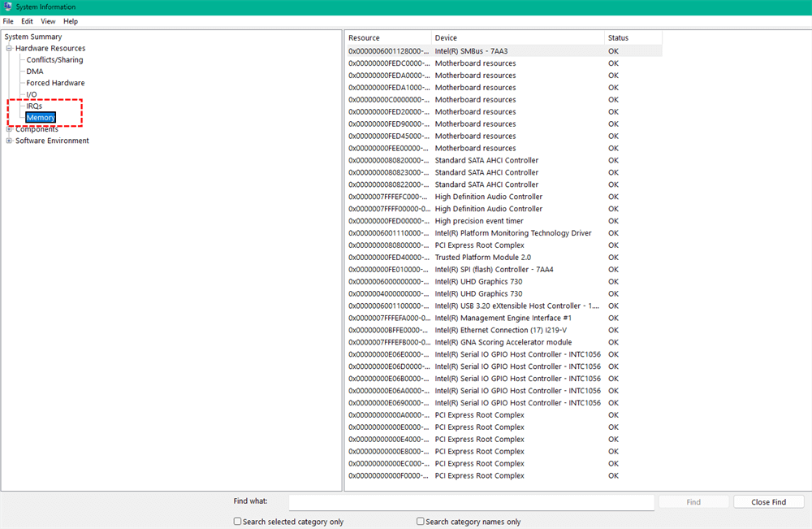812x529 pixels.
Task: Sort by the Status column header
Action: pyautogui.click(x=632, y=38)
